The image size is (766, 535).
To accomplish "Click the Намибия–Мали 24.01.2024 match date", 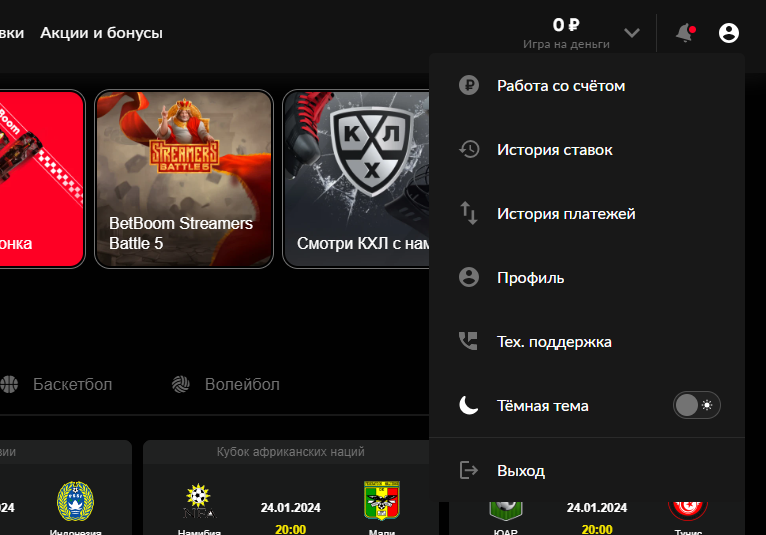I will coord(291,508).
